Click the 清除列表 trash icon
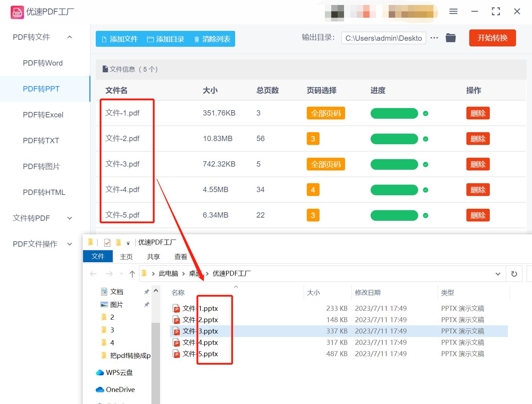This screenshot has height=404, width=532. 197,39
